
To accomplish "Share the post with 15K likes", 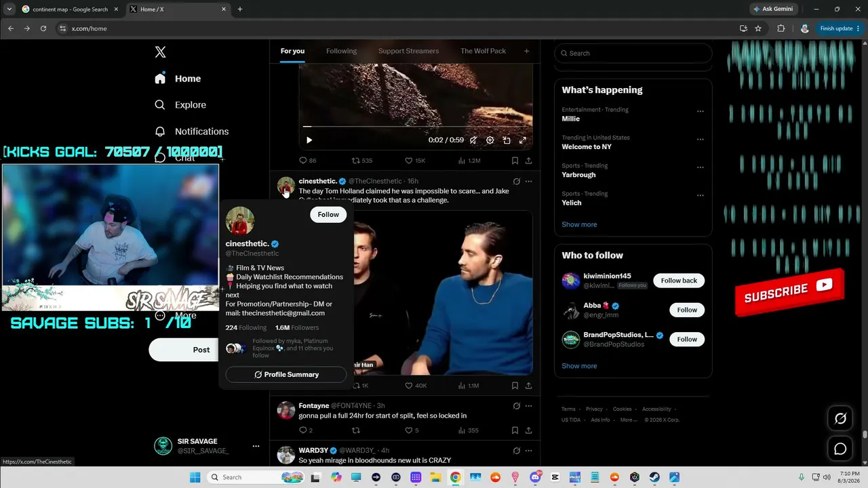I will pyautogui.click(x=528, y=161).
